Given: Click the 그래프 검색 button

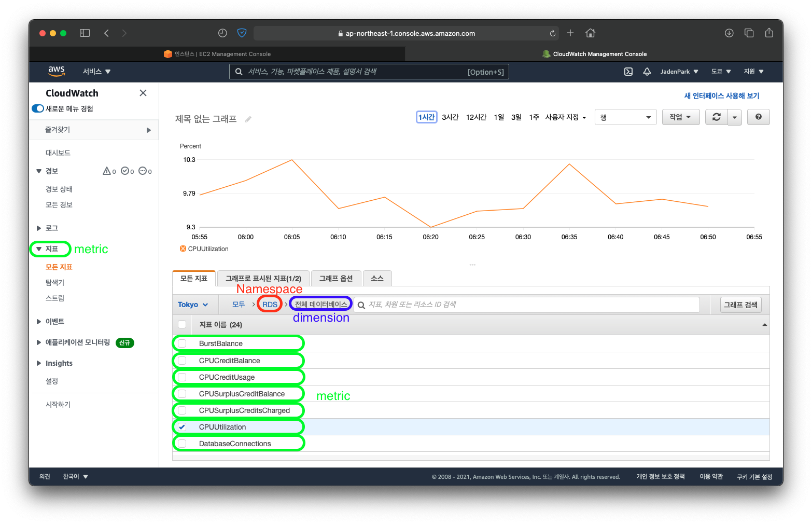Looking at the screenshot, I should [741, 305].
